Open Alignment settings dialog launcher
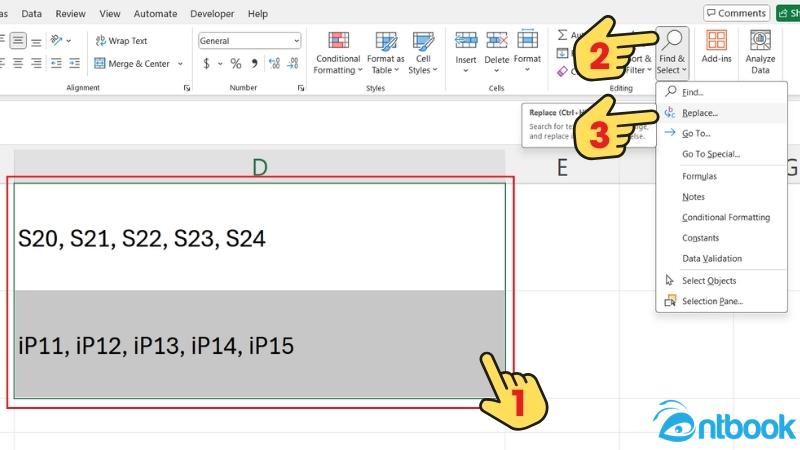Image resolution: width=800 pixels, height=450 pixels. click(187, 88)
